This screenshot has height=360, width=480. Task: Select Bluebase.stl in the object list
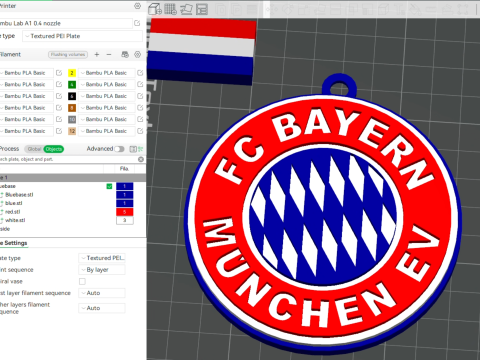click(19, 195)
